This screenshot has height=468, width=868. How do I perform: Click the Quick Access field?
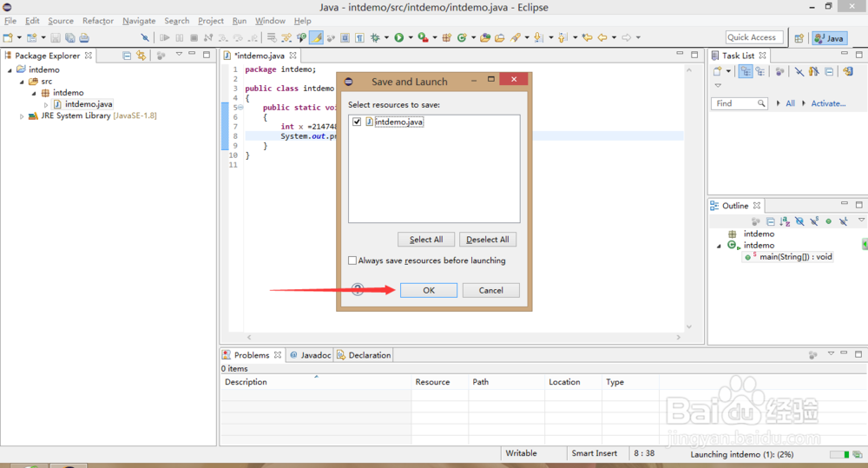(754, 37)
